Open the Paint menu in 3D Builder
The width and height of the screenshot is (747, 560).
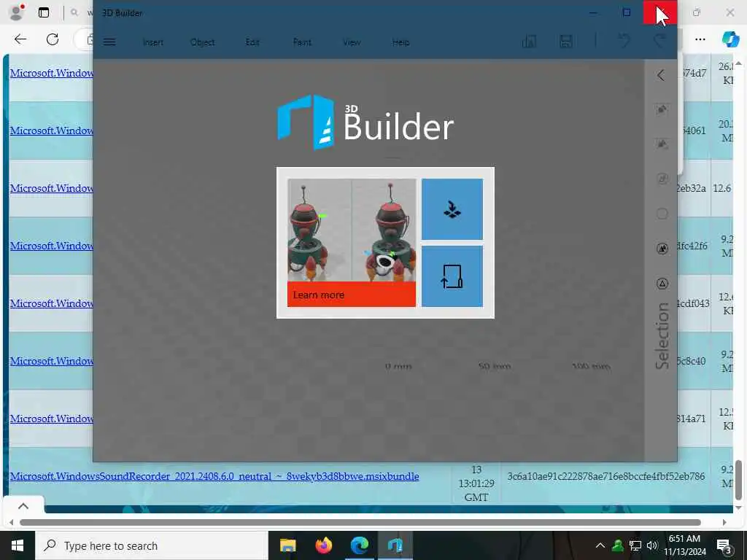click(302, 42)
